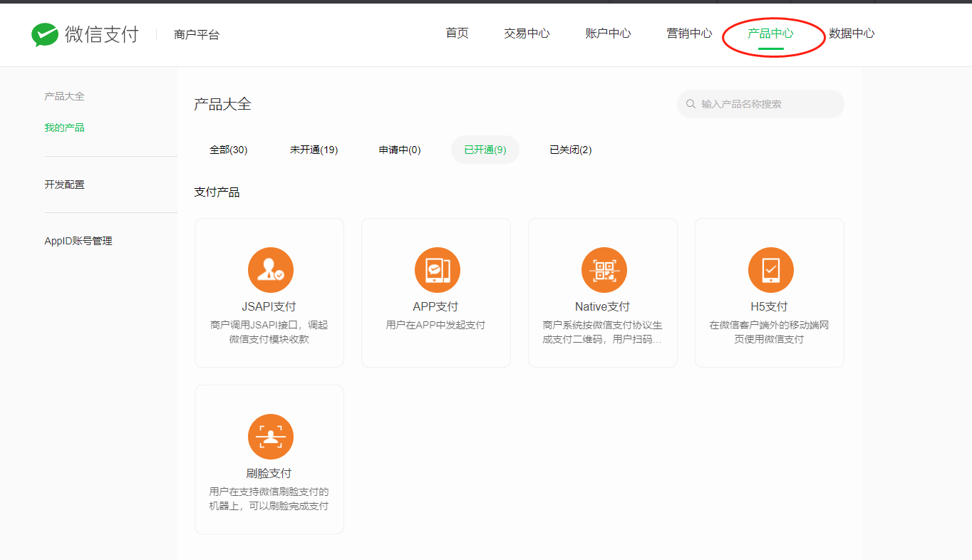Open 营销中心 navigation item
The image size is (972, 560).
pos(689,33)
